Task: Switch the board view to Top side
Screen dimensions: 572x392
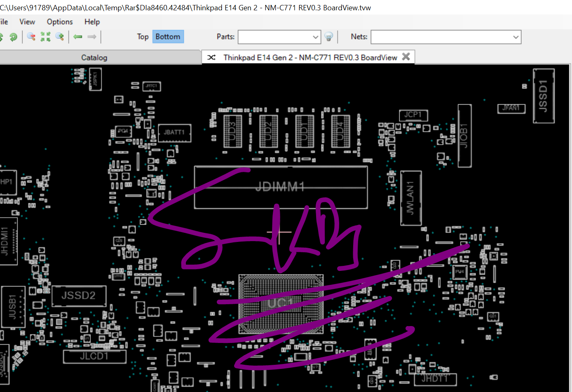Action: (143, 37)
